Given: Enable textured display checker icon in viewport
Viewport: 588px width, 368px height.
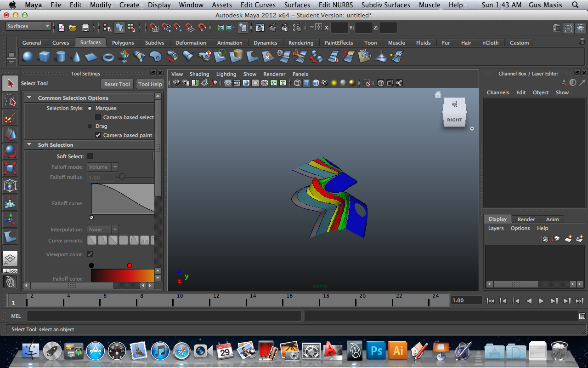Looking at the screenshot, I should (325, 83).
